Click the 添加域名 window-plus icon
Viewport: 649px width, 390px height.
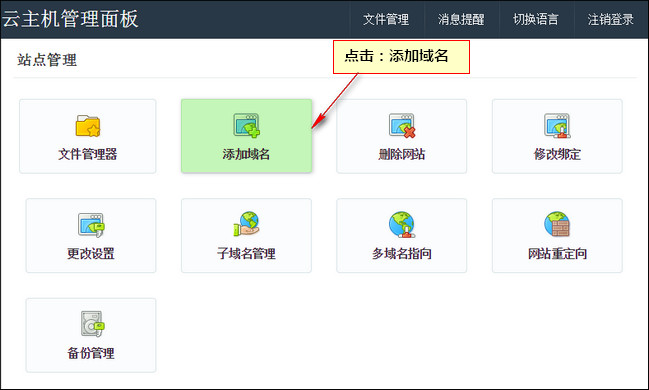pyautogui.click(x=246, y=125)
